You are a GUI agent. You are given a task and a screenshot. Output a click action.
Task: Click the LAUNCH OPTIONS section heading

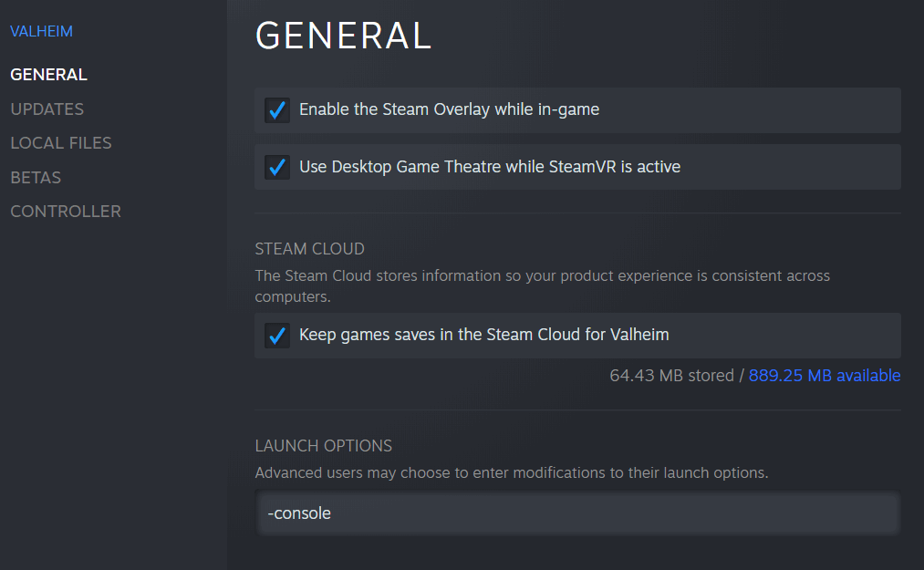pos(323,447)
